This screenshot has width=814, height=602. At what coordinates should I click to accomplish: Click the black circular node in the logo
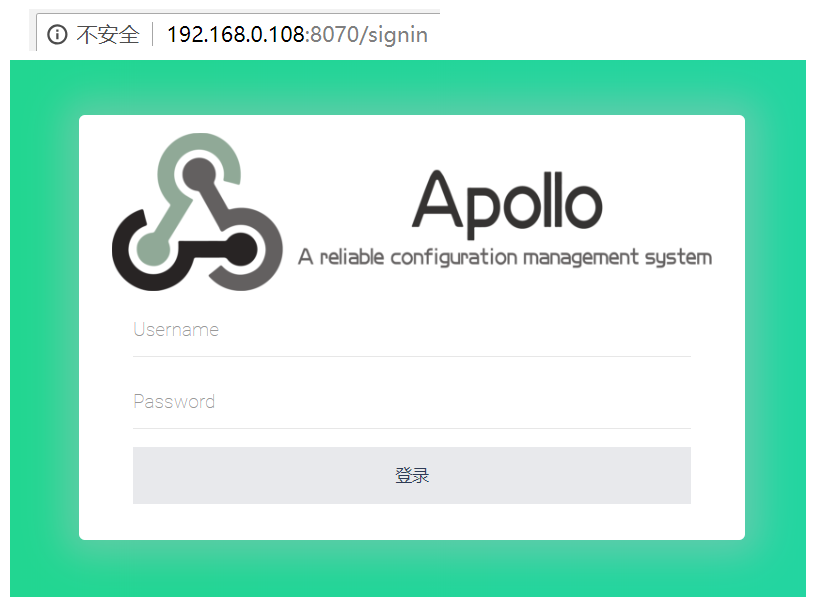(x=240, y=250)
